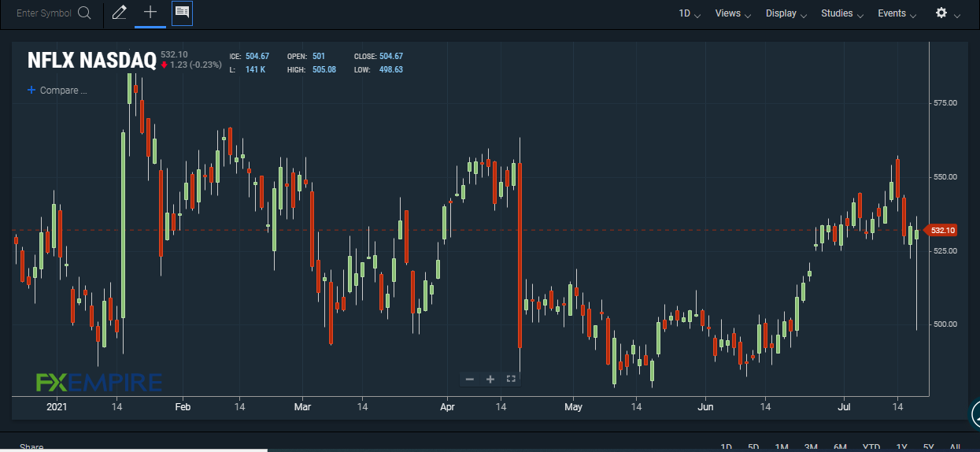Select the YTD range button
The height and width of the screenshot is (452, 980).
point(871,447)
